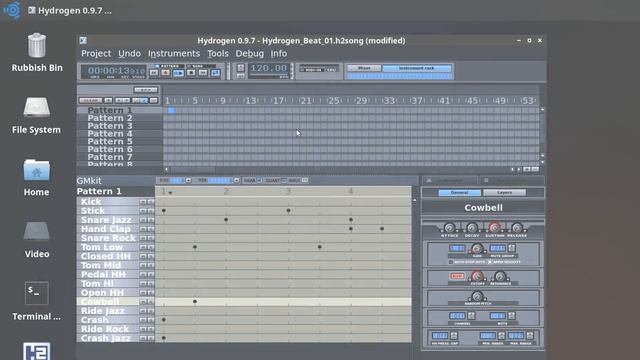Open the pattern size dropdown

(x=188, y=180)
